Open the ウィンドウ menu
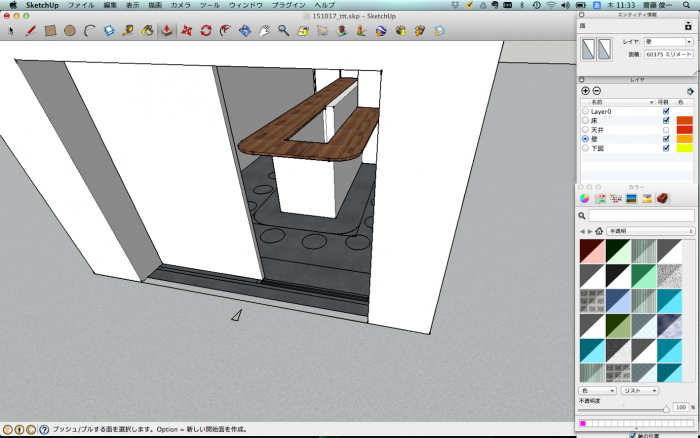The height and width of the screenshot is (438, 700). (x=245, y=5)
